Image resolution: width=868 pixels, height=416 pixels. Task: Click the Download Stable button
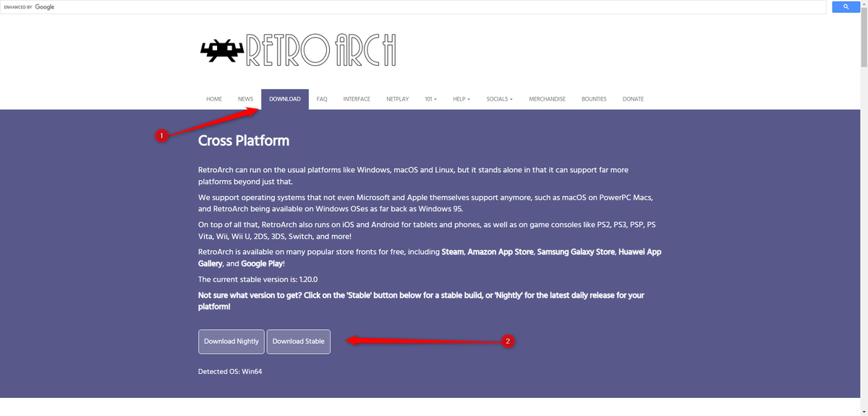(x=298, y=341)
